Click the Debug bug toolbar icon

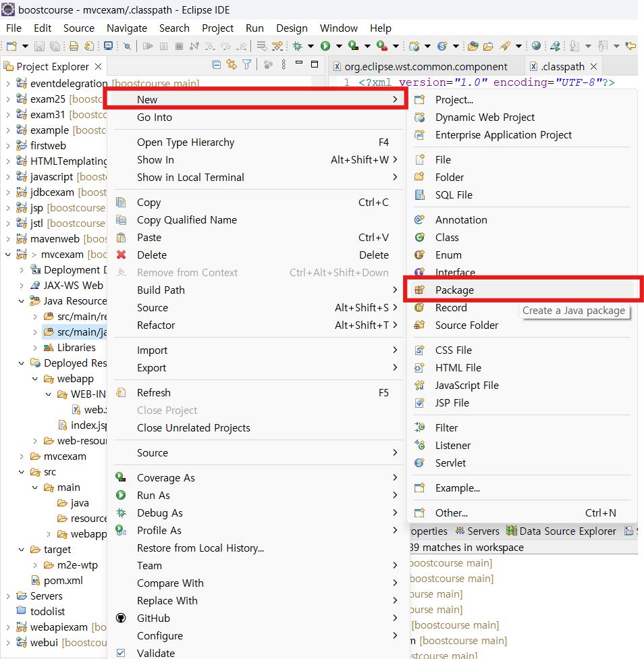pyautogui.click(x=298, y=46)
